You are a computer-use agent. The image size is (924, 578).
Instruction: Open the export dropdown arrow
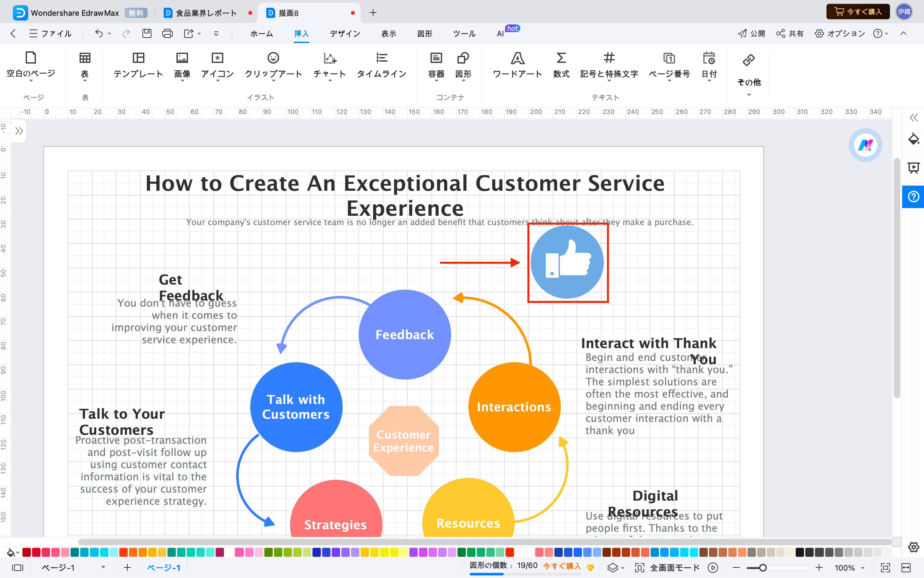[199, 34]
